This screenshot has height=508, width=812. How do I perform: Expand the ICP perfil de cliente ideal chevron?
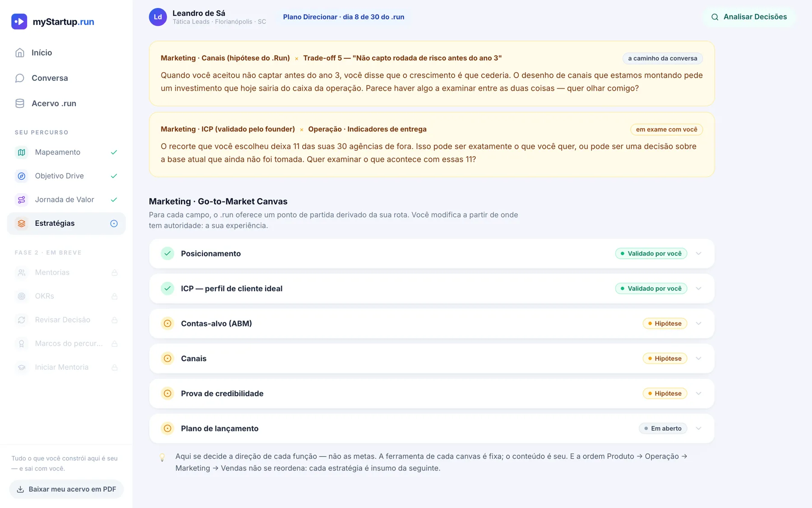(x=699, y=289)
